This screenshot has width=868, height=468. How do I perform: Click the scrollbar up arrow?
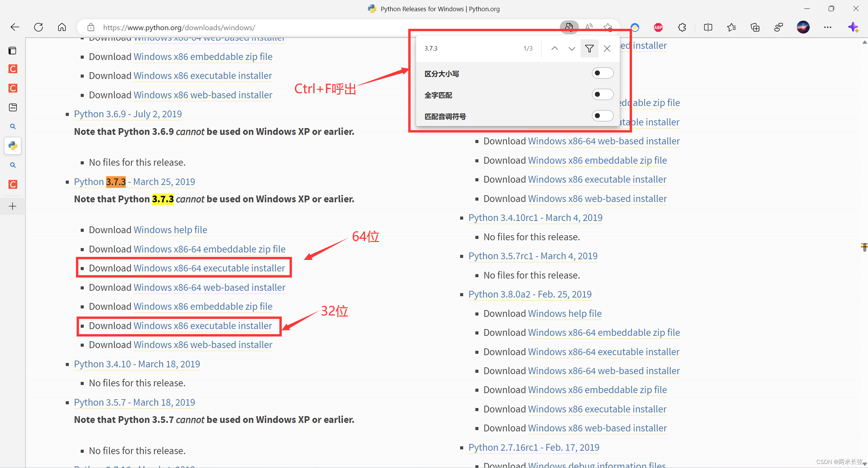865,42
